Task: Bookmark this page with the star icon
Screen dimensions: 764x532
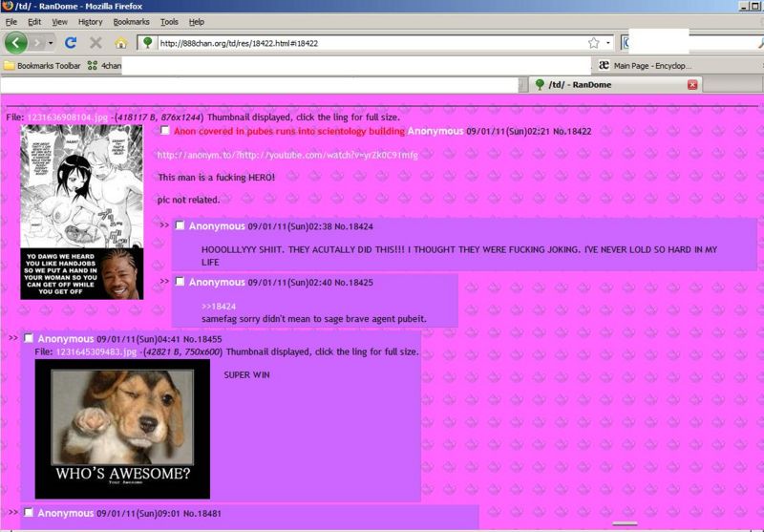Action: 593,43
